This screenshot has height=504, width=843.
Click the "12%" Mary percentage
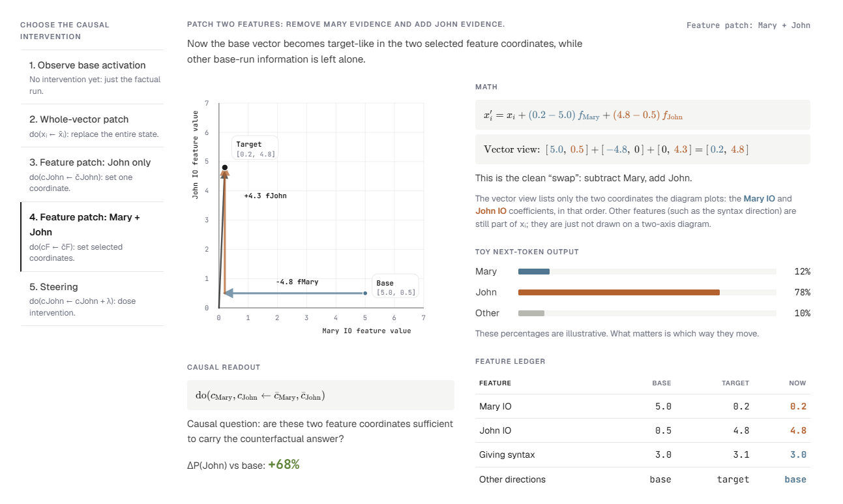click(x=802, y=271)
